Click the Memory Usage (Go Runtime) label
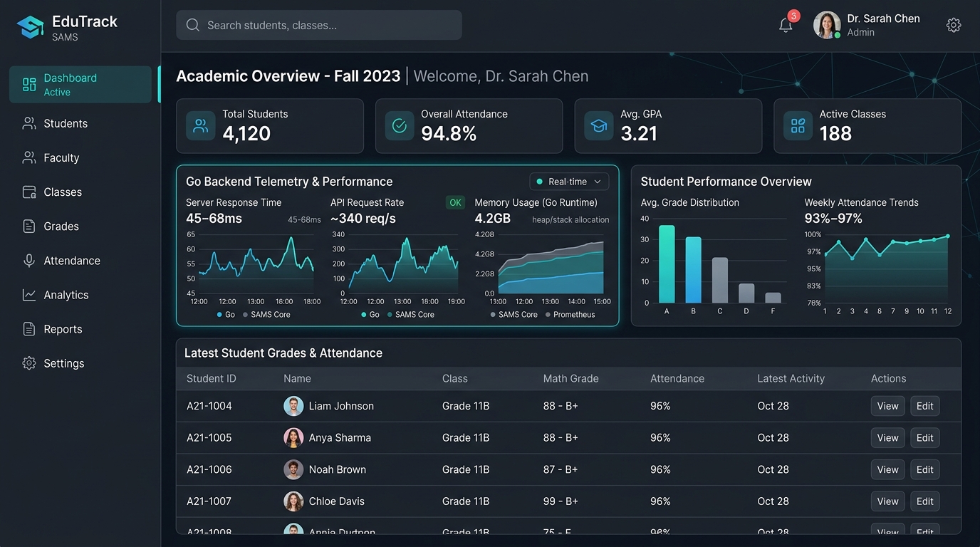The width and height of the screenshot is (980, 547). point(536,202)
